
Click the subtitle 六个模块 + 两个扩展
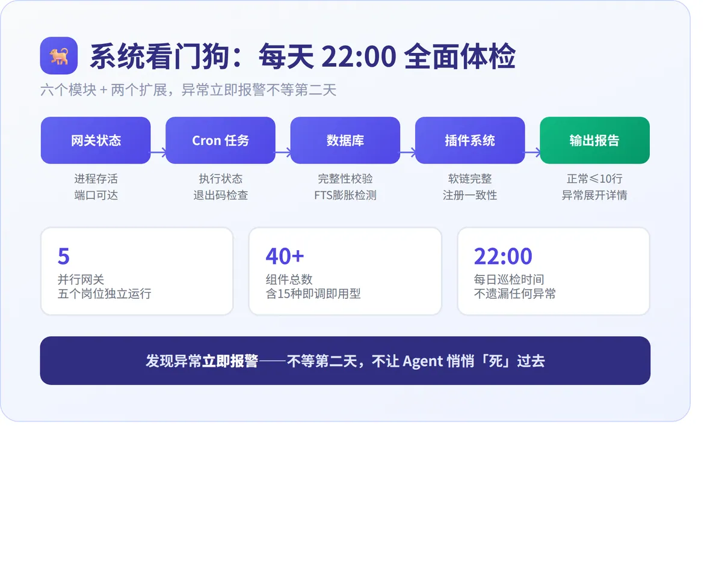[103, 90]
